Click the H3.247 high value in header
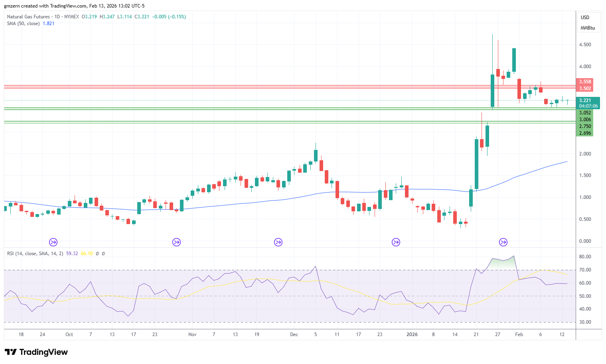606x364 pixels. tap(107, 17)
